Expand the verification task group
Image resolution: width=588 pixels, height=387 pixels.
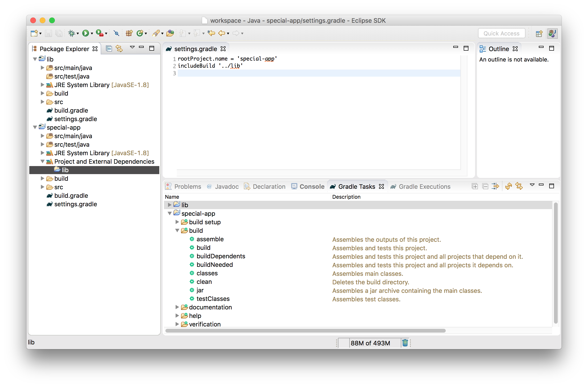click(177, 324)
